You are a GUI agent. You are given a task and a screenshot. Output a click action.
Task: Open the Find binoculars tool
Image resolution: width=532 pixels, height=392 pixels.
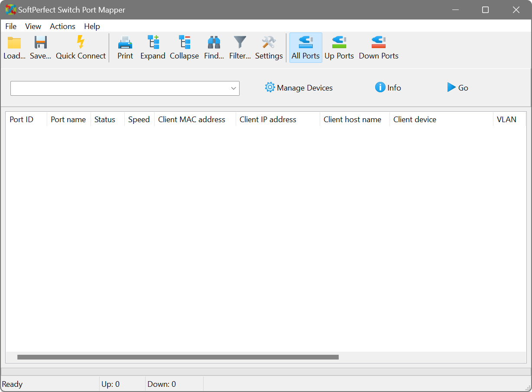click(214, 48)
